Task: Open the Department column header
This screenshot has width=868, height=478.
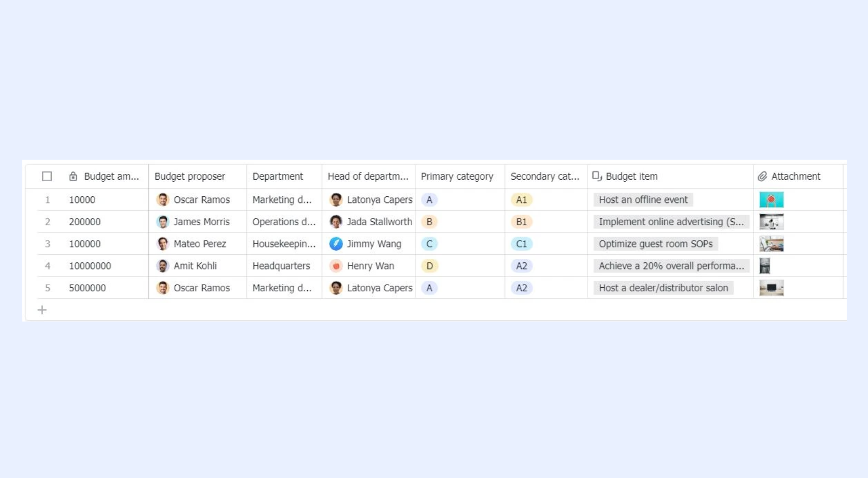Action: point(284,176)
